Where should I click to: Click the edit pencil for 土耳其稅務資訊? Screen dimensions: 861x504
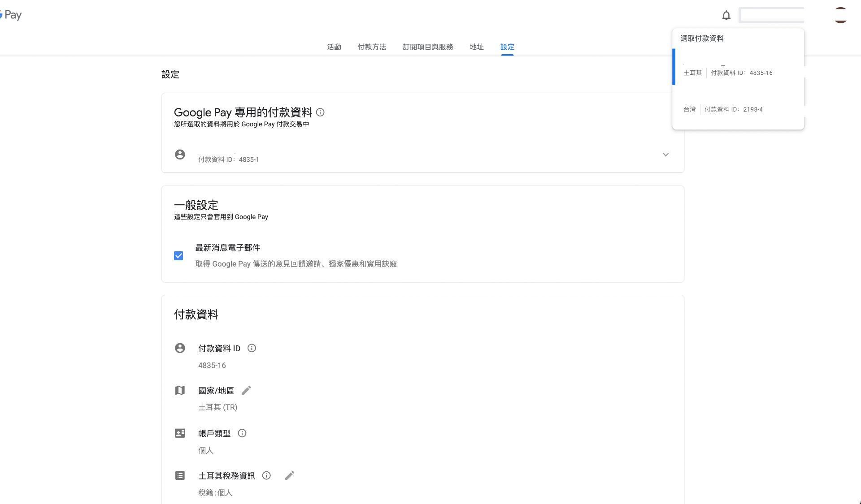pyautogui.click(x=289, y=475)
